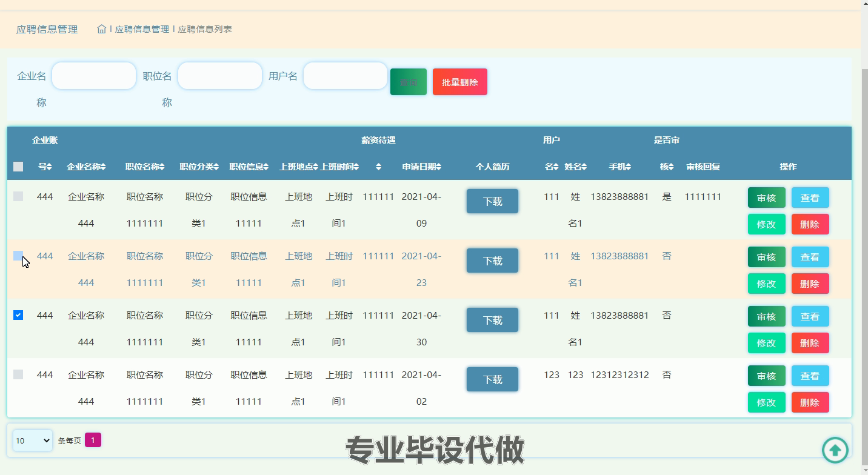The width and height of the screenshot is (868, 475).
Task: Sort by 企业账号 column arrows
Action: click(x=49, y=167)
